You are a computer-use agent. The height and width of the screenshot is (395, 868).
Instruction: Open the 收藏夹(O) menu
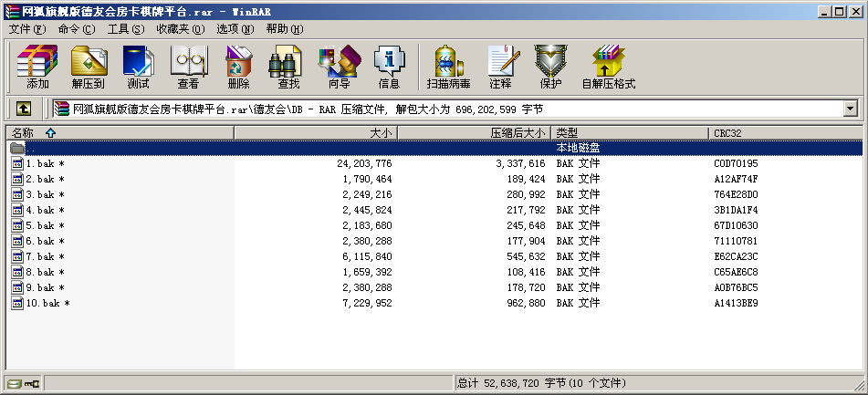[181, 29]
